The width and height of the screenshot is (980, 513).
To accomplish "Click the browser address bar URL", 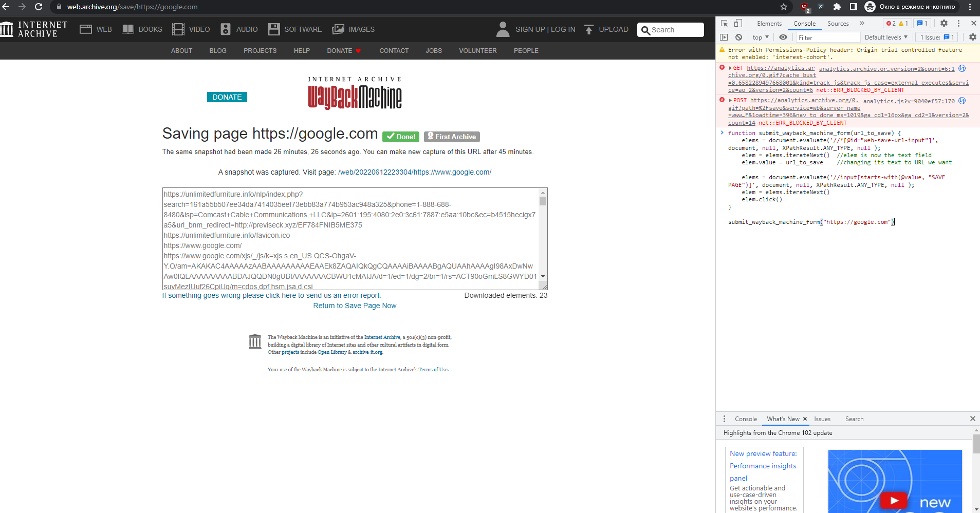I will (132, 7).
